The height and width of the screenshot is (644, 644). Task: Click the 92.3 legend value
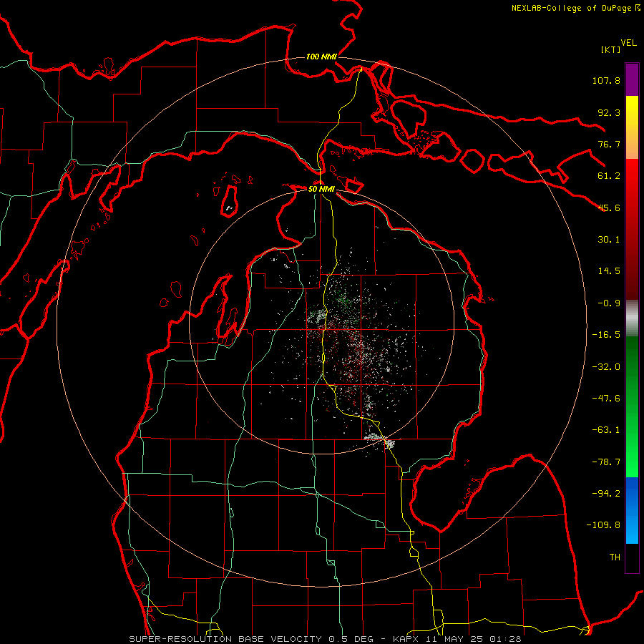[x=609, y=112]
